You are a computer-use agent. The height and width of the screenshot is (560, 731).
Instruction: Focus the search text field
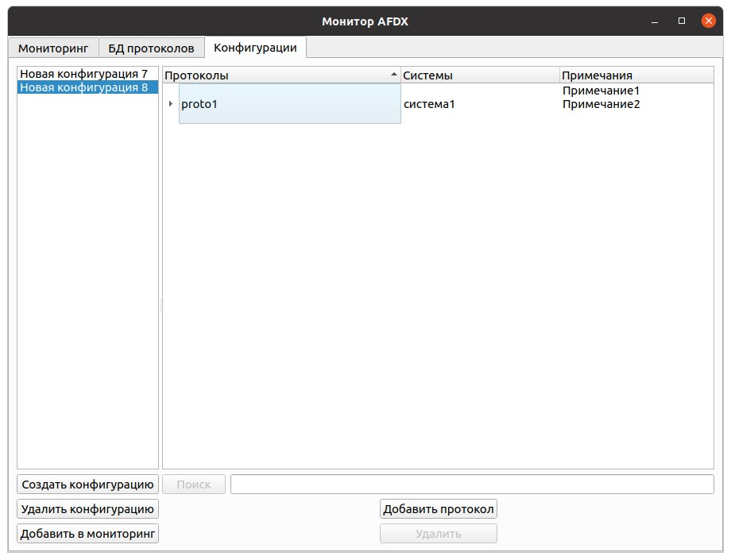(472, 484)
